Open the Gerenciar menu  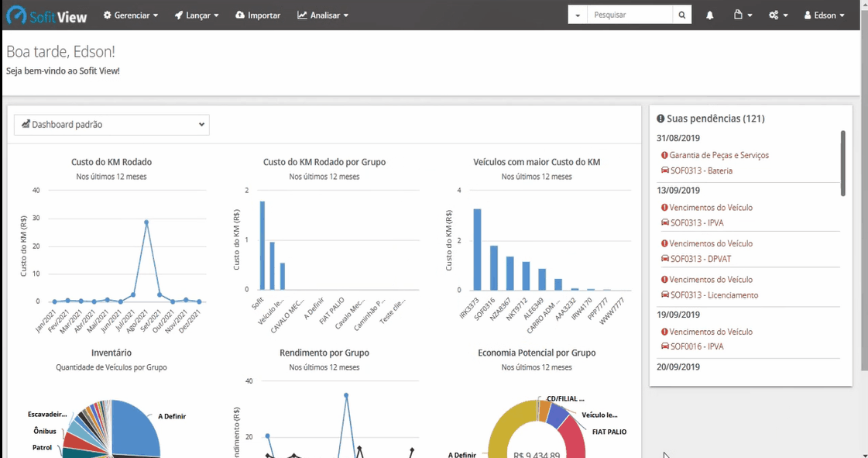(x=131, y=15)
